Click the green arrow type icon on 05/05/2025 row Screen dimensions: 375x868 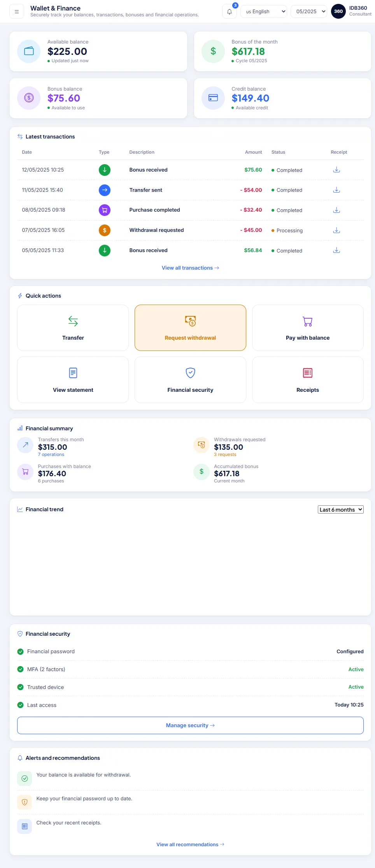105,251
